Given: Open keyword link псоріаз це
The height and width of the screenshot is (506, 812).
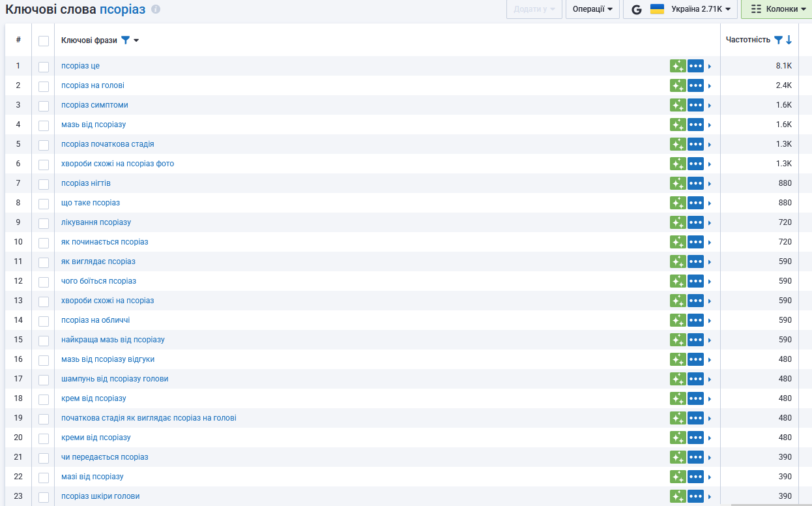Looking at the screenshot, I should point(80,66).
